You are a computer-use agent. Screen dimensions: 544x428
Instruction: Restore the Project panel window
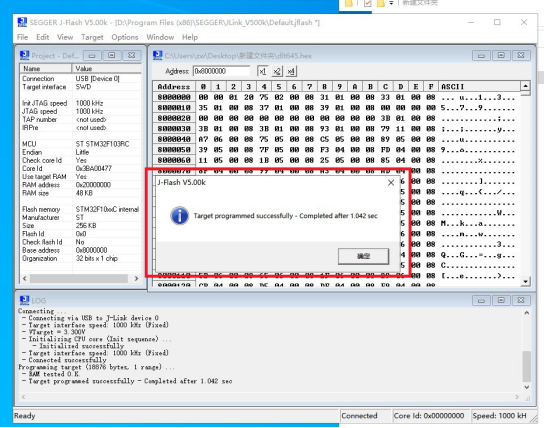[x=112, y=55]
